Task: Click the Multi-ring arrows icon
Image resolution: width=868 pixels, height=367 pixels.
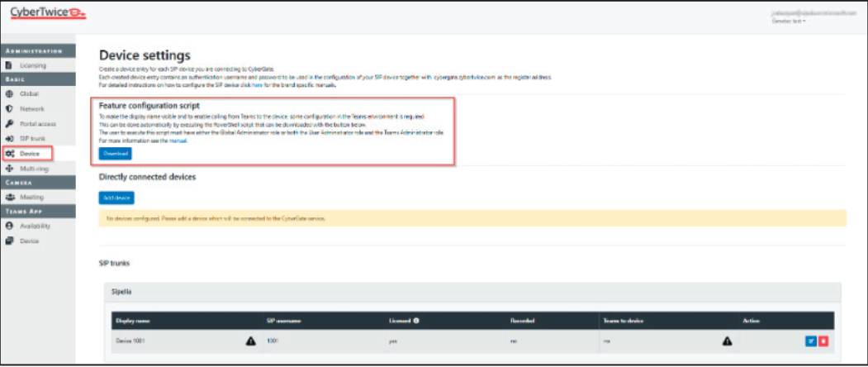Action: coord(9,169)
